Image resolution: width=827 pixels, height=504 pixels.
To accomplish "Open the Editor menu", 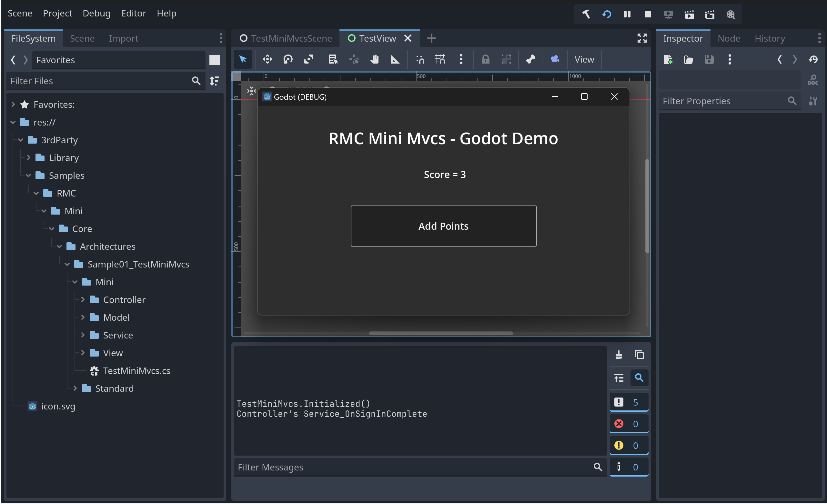I will (x=133, y=13).
